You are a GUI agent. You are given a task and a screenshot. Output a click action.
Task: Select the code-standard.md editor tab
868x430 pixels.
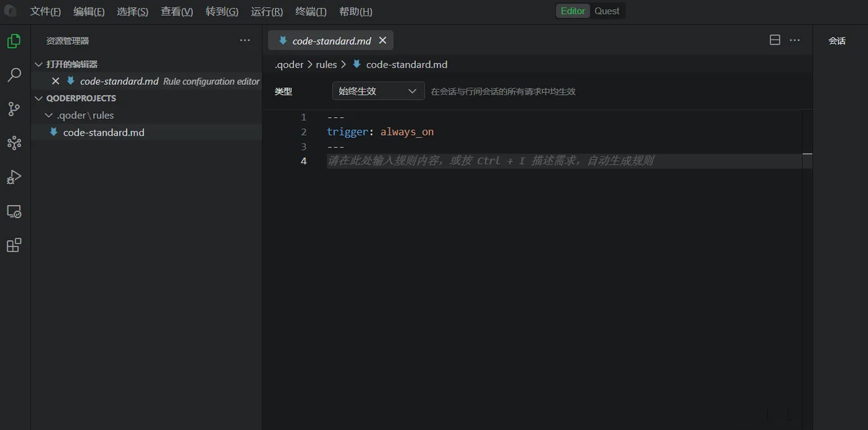pyautogui.click(x=332, y=40)
